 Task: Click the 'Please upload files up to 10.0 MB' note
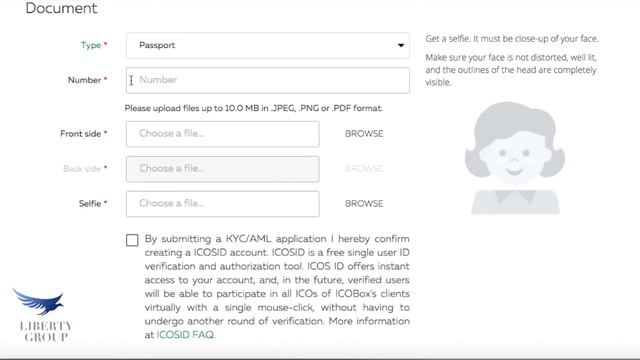253,109
